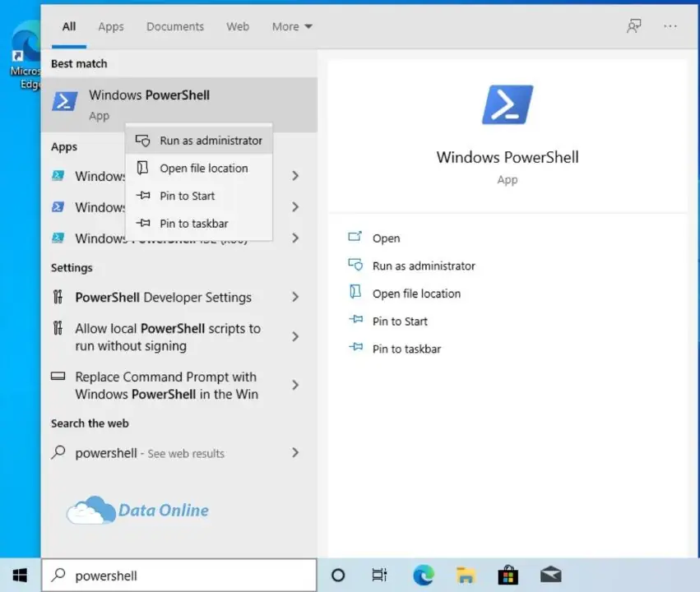Screen dimensions: 700x592
Task: Choose Open file location in context menu
Action: coord(199,169)
